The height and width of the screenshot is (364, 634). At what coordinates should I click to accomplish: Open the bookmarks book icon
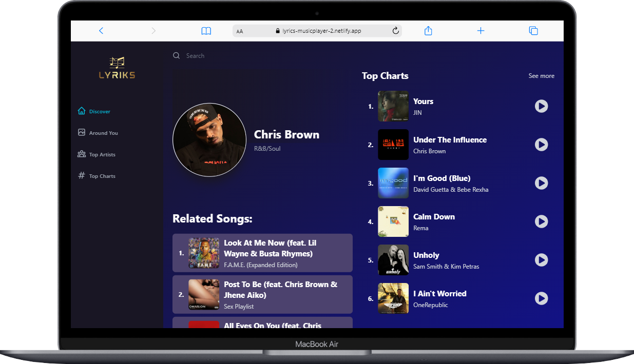pos(206,31)
